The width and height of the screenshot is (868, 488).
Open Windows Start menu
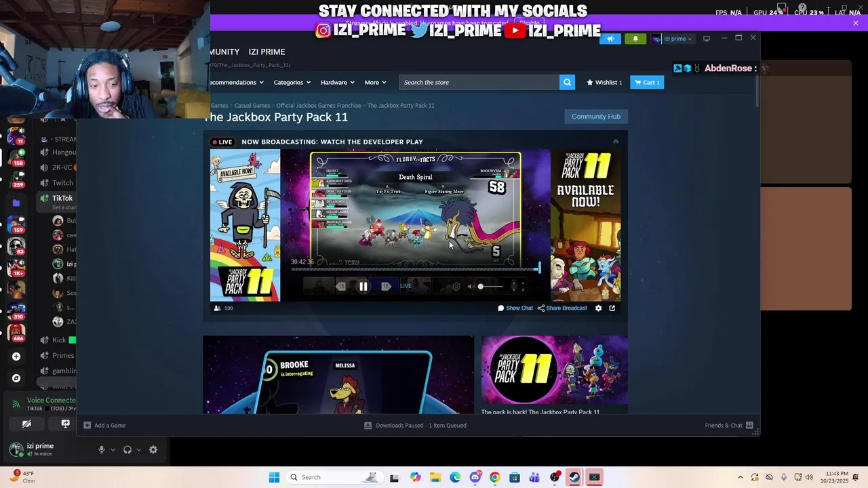(274, 477)
